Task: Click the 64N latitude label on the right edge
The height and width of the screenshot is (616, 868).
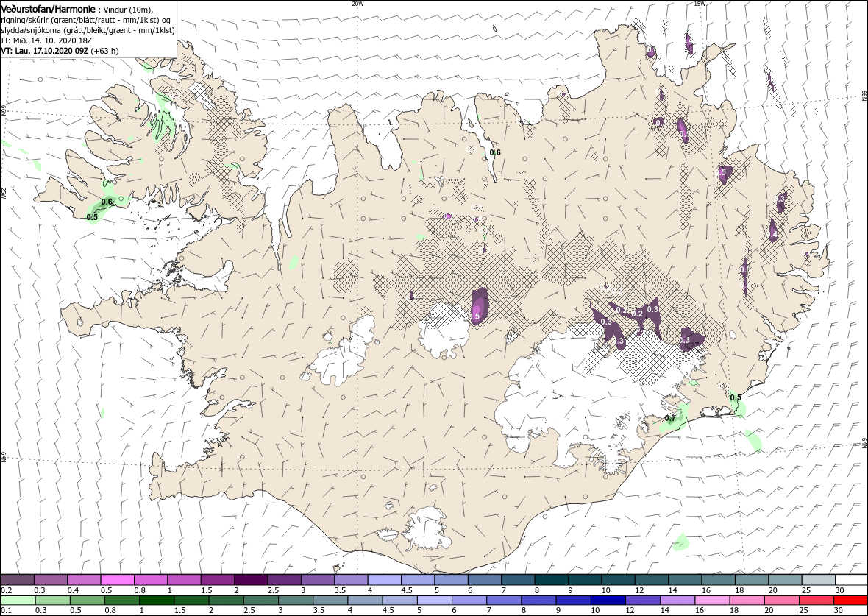Action: coord(864,443)
